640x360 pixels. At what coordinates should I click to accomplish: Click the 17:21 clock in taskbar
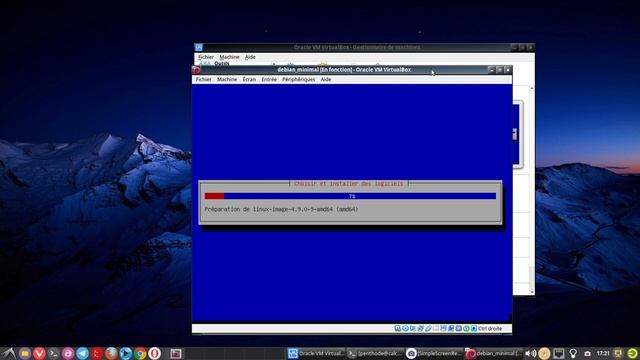coord(603,353)
